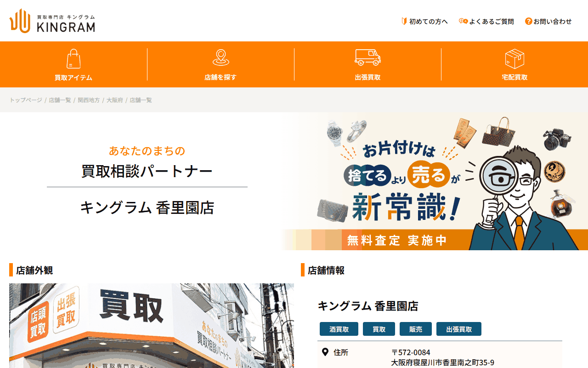Click the map pin icon above 店舗を探す
The width and height of the screenshot is (588, 368).
220,58
